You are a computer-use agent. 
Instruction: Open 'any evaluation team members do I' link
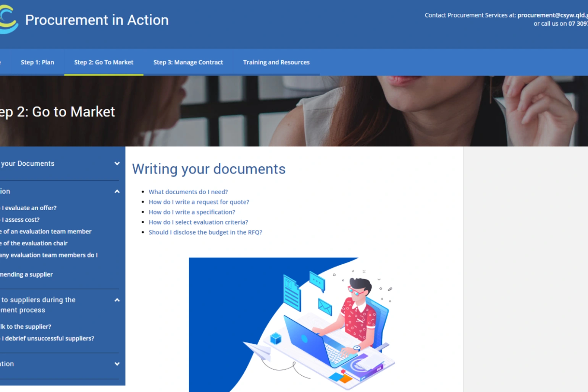[x=49, y=255]
